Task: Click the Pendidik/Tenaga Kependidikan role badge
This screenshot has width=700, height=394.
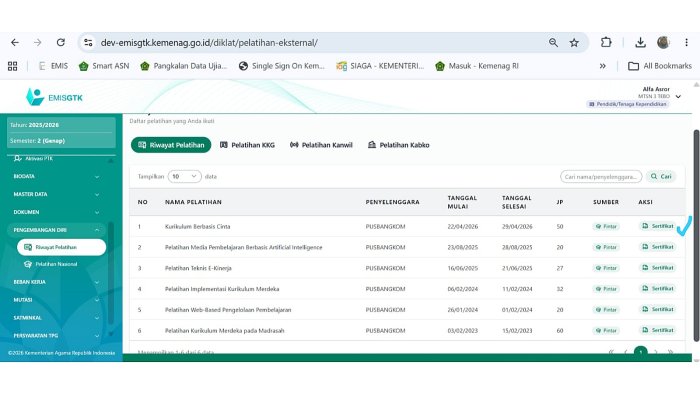Action: pyautogui.click(x=628, y=104)
